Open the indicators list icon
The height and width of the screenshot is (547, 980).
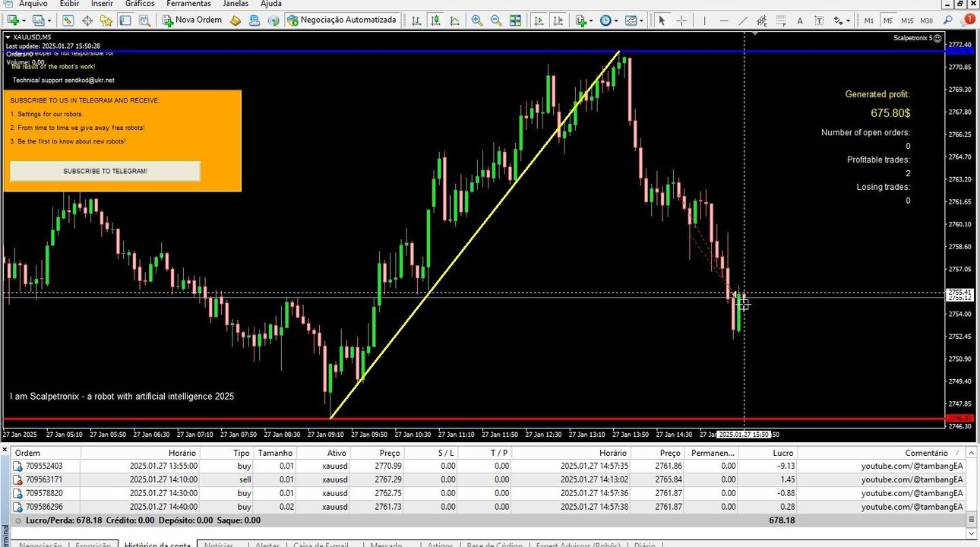tap(581, 21)
